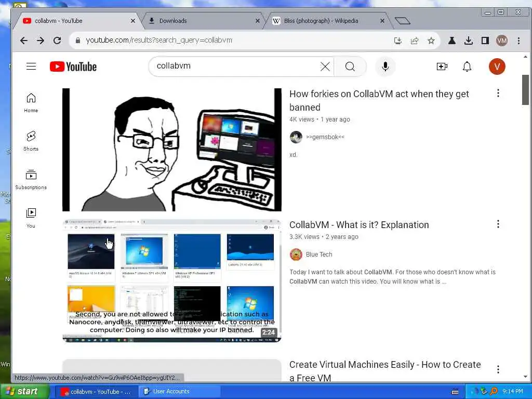Open Chrome three-dot menu
This screenshot has width=532, height=399.
[x=518, y=41]
